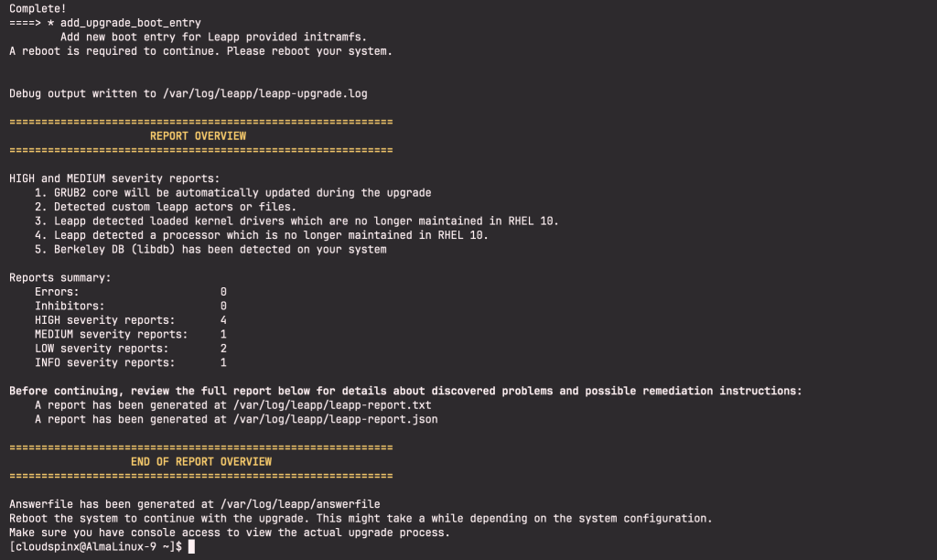Click the Errors count value
Viewport: 937px width, 560px height.
coord(223,292)
